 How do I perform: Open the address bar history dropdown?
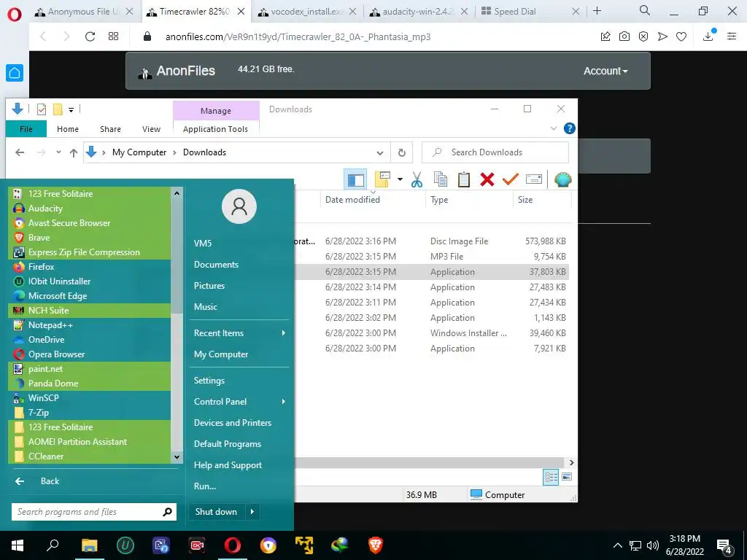click(x=379, y=153)
